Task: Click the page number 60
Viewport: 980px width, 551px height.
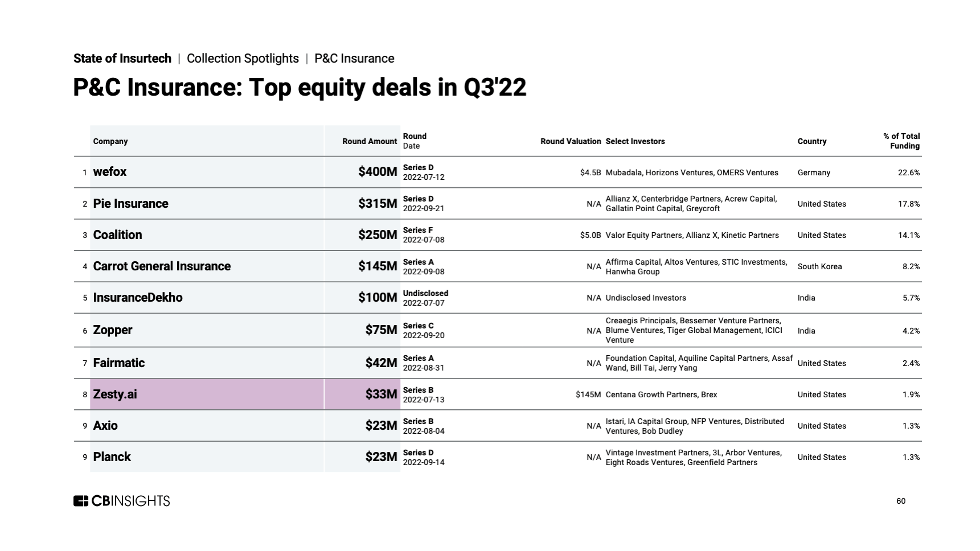Action: point(901,501)
